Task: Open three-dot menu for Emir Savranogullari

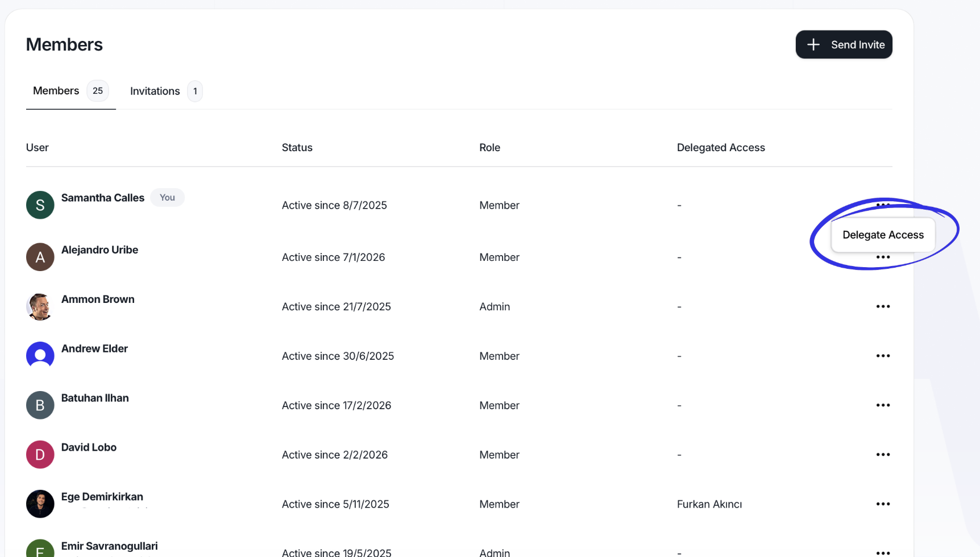Action: coord(883,552)
